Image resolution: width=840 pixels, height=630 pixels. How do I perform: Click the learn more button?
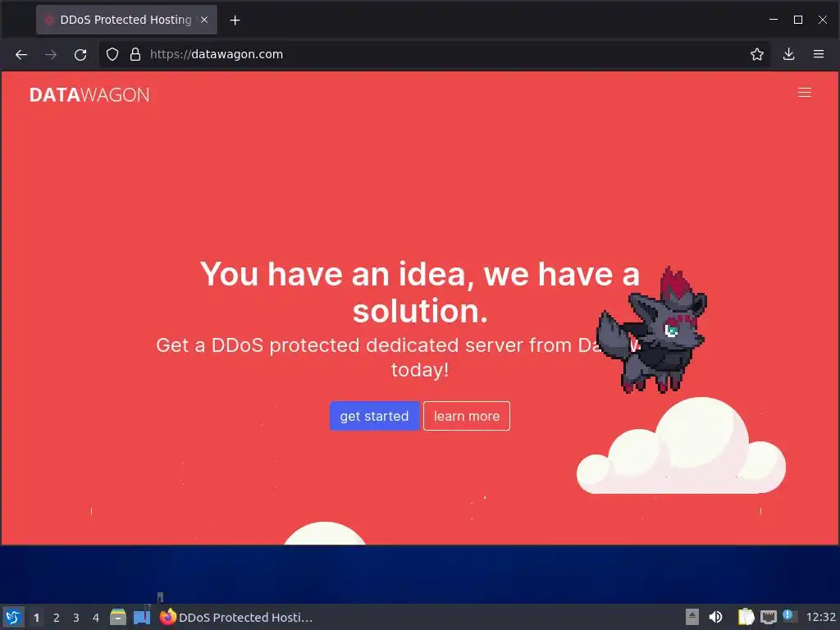point(467,416)
